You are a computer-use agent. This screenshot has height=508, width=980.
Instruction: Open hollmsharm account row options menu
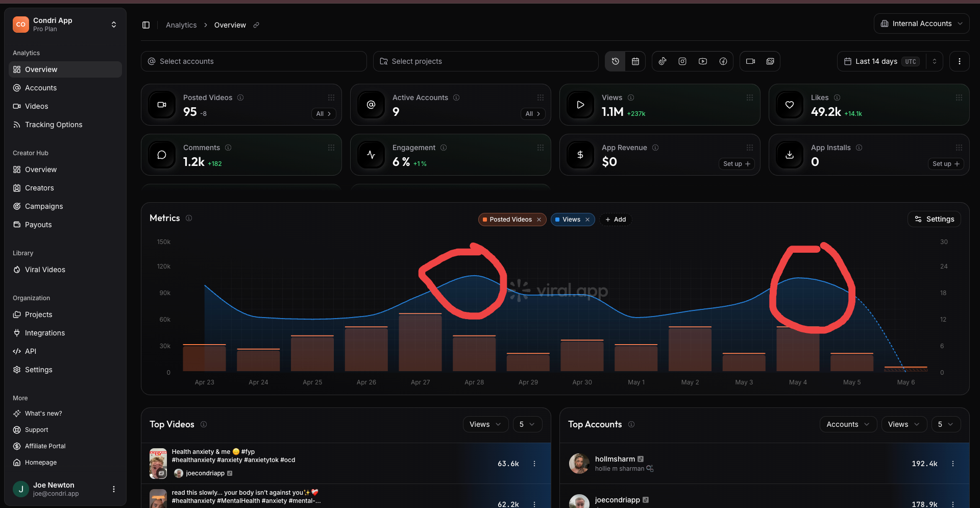[953, 464]
